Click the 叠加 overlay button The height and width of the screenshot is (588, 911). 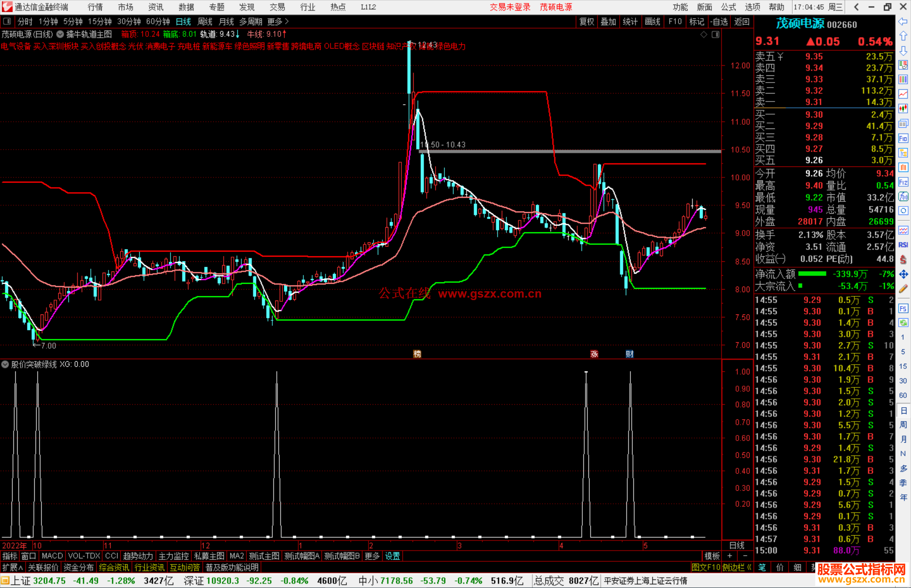(609, 21)
